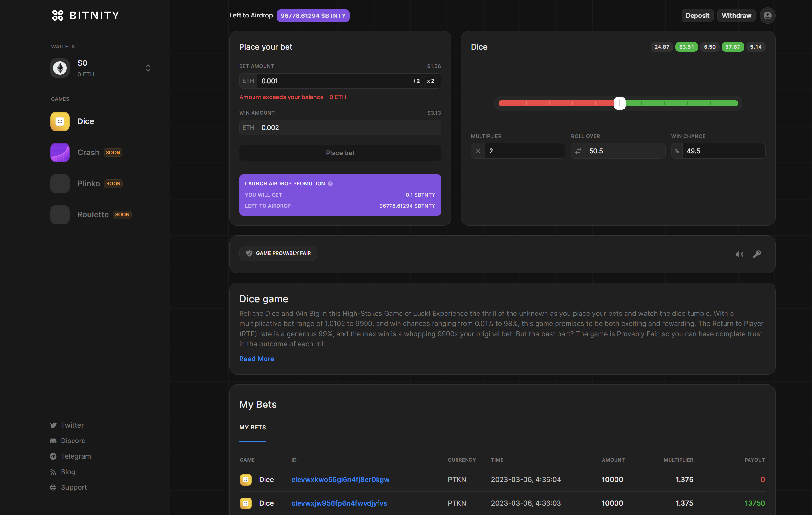Select Plinko in the games menu
Image resolution: width=812 pixels, height=515 pixels.
(89, 183)
